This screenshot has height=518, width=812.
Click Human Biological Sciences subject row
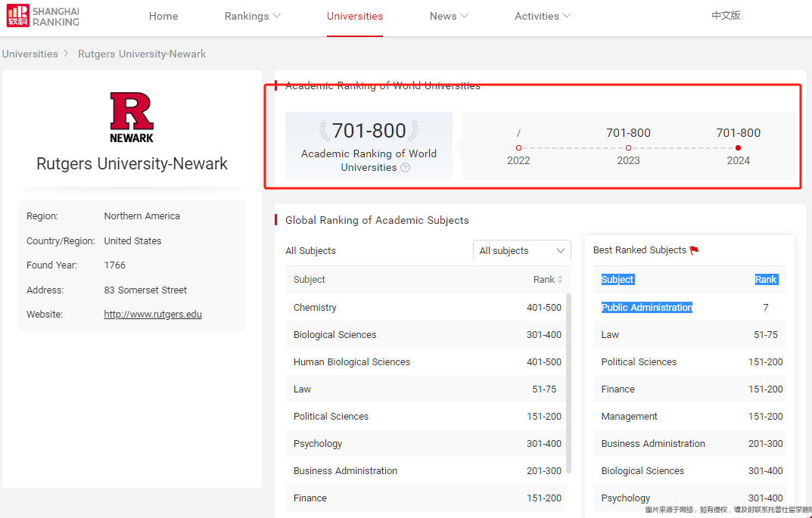(x=426, y=361)
